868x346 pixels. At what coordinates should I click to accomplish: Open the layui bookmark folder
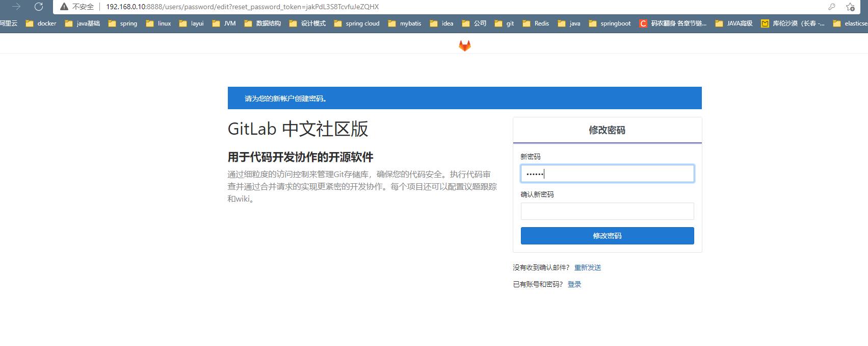click(x=192, y=23)
